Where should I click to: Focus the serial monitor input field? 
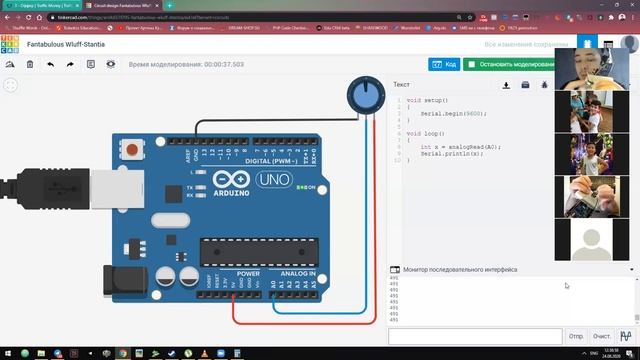[475, 337]
